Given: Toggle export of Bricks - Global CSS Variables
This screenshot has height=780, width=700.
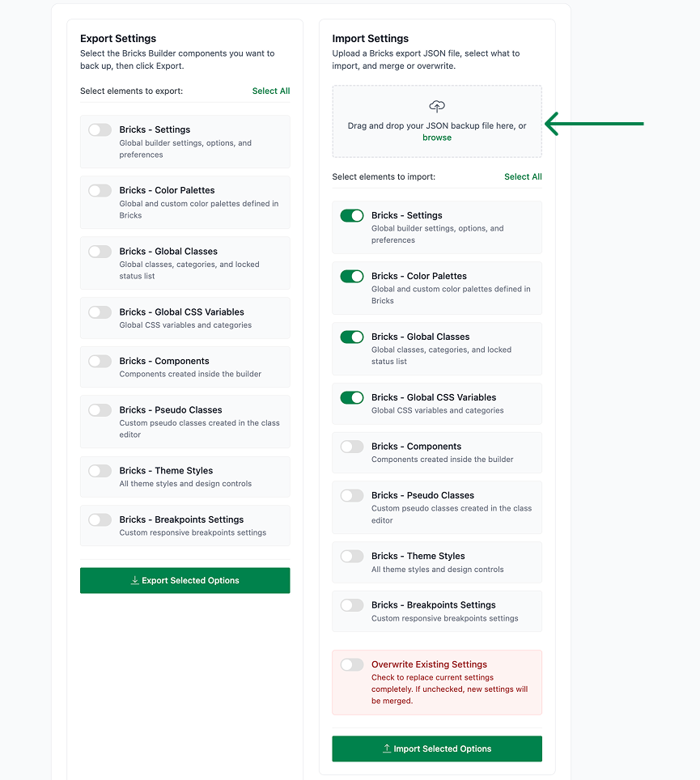Looking at the screenshot, I should click(x=100, y=312).
